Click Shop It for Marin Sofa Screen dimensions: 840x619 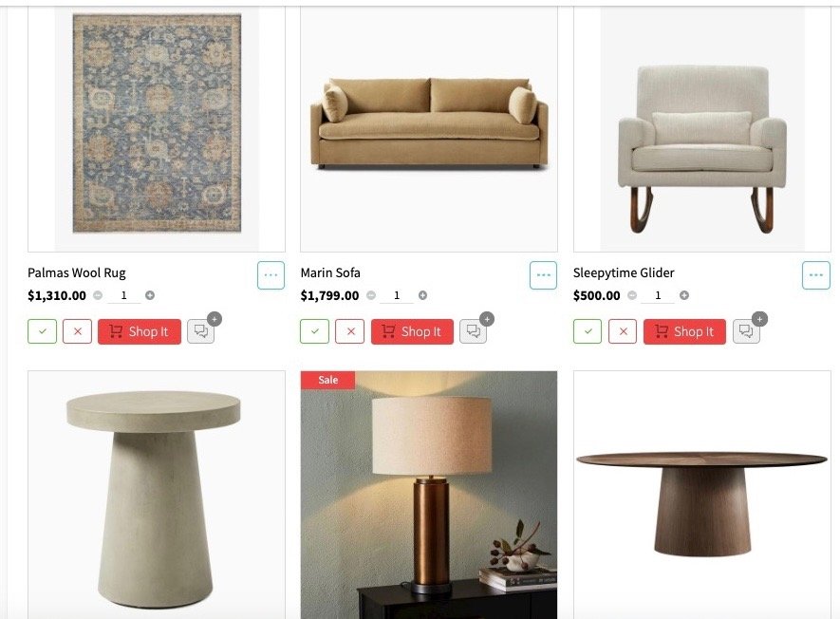click(412, 331)
